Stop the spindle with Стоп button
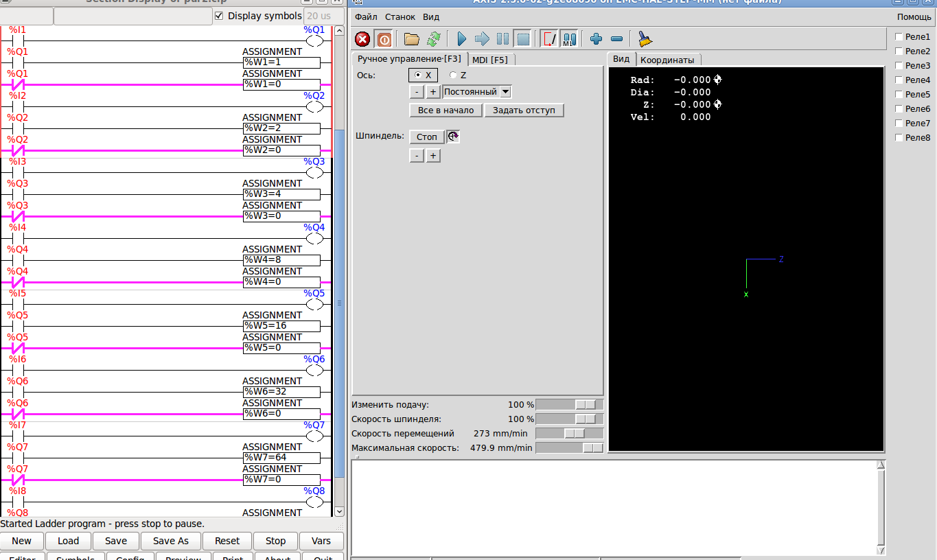This screenshot has width=937, height=560. (427, 137)
